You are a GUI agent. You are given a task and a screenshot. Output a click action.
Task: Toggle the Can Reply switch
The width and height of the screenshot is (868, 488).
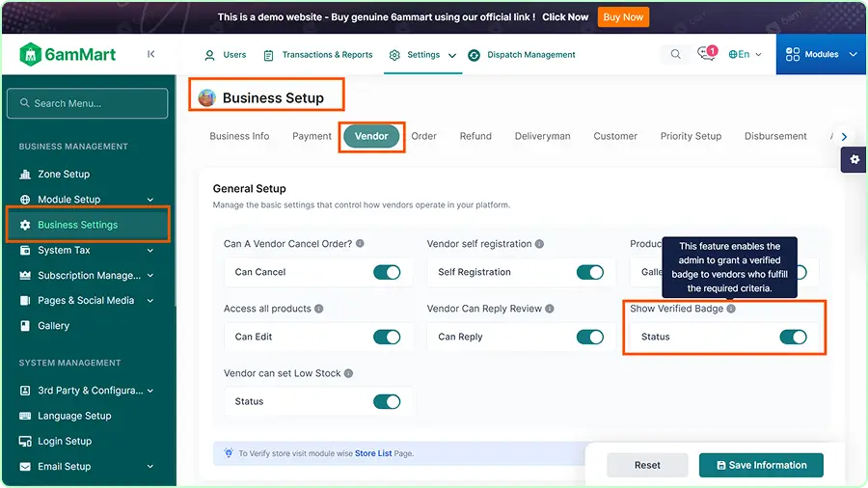click(x=589, y=337)
